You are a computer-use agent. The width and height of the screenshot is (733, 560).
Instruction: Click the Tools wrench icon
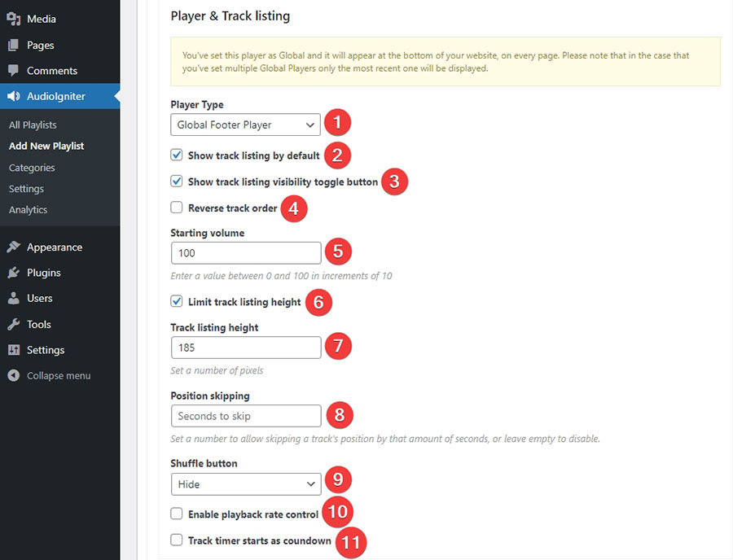point(14,324)
